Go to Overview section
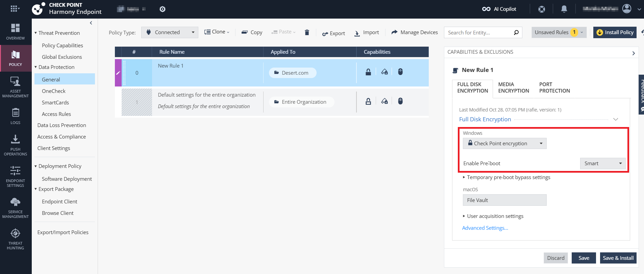Image resolution: width=644 pixels, height=274 pixels. (x=16, y=32)
